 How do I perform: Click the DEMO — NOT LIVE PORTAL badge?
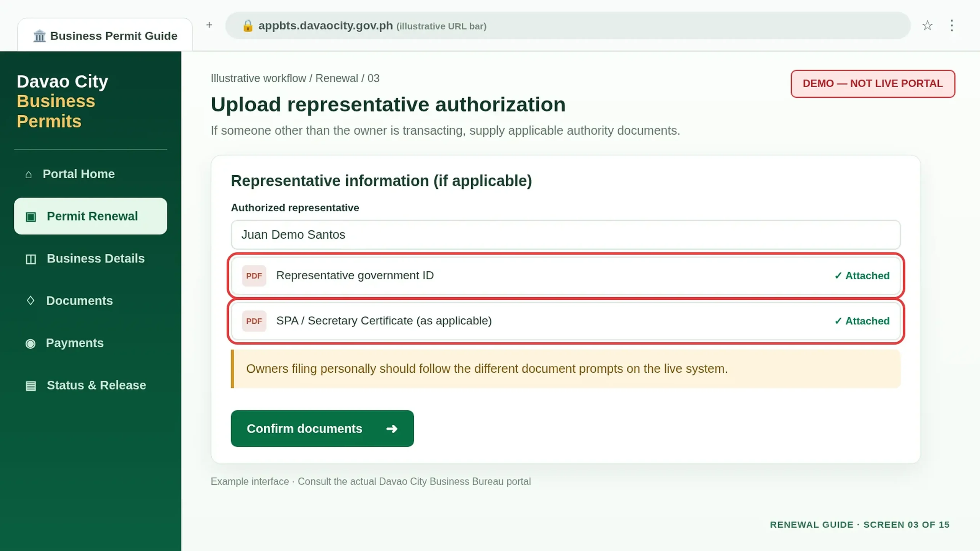(x=873, y=83)
